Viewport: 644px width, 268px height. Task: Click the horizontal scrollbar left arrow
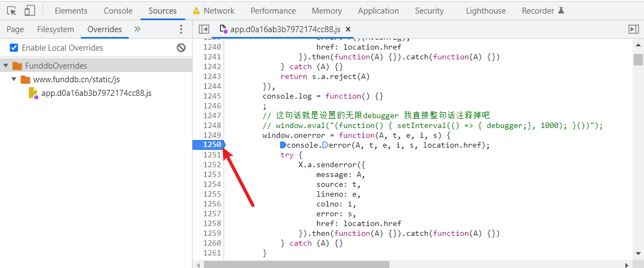(199, 264)
